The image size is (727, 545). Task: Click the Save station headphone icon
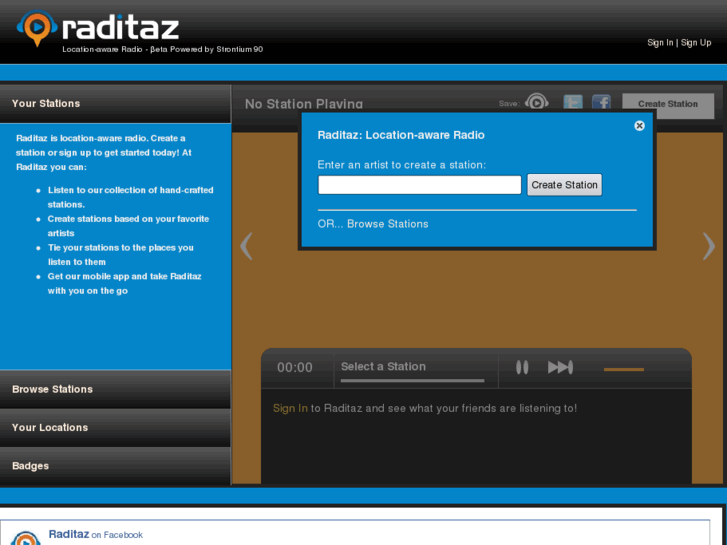pos(536,102)
